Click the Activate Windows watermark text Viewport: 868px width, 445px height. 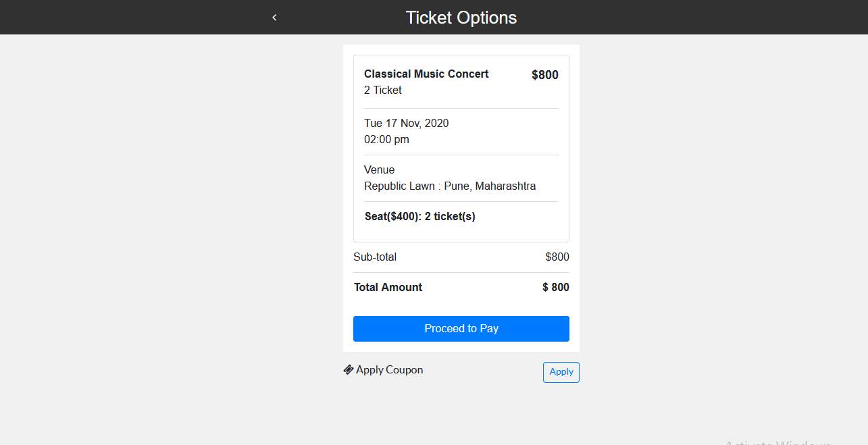(778, 442)
